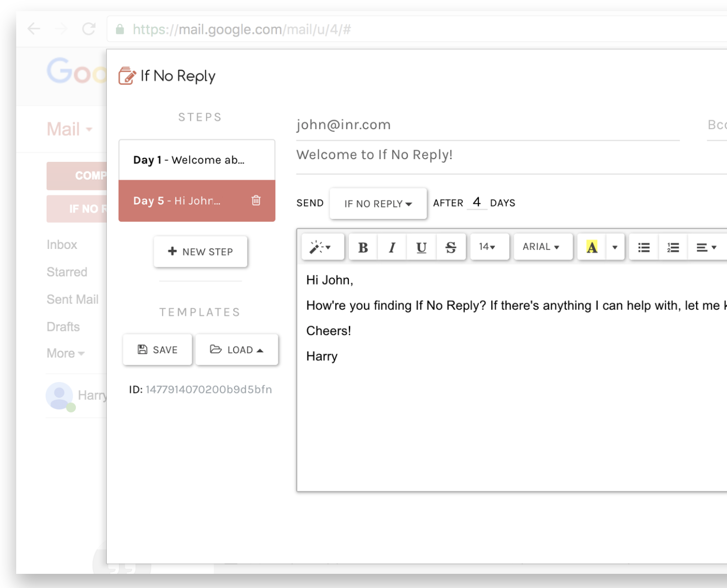The width and height of the screenshot is (727, 588).
Task: Toggle bold formatting
Action: coord(363,247)
